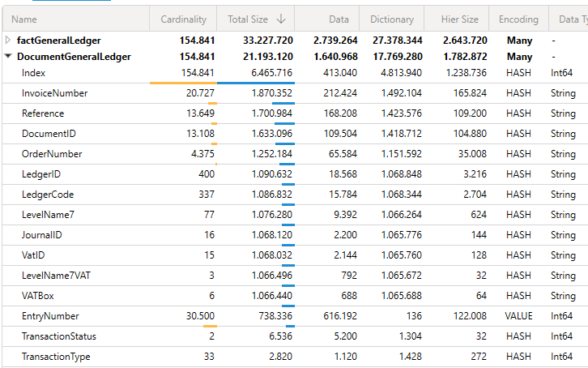Screen dimensions: 588x368
Task: Sort by the Hier Size column header
Action: click(459, 19)
